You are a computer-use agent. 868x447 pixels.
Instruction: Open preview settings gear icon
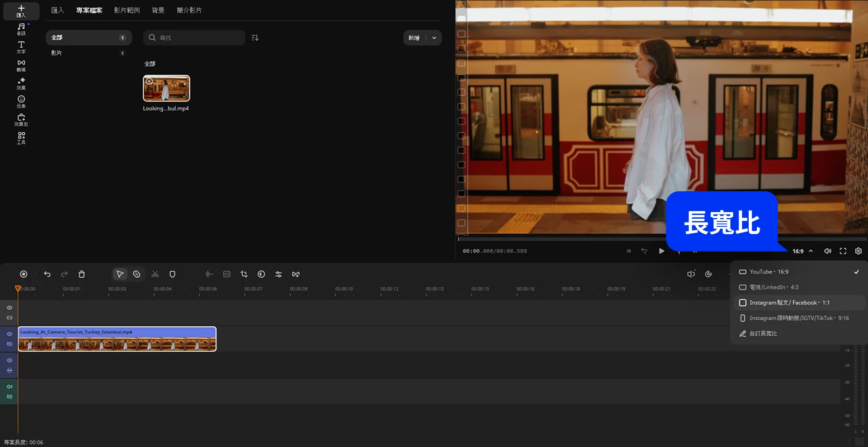pos(858,251)
